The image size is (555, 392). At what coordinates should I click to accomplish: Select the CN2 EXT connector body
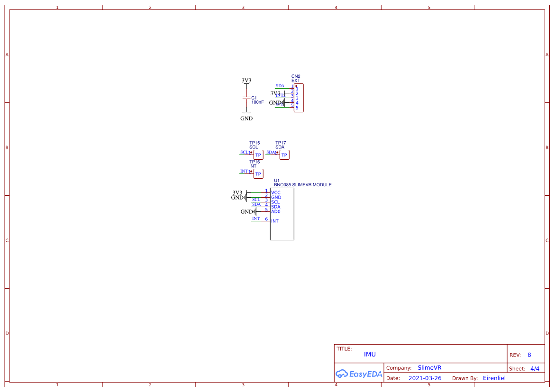tap(299, 98)
